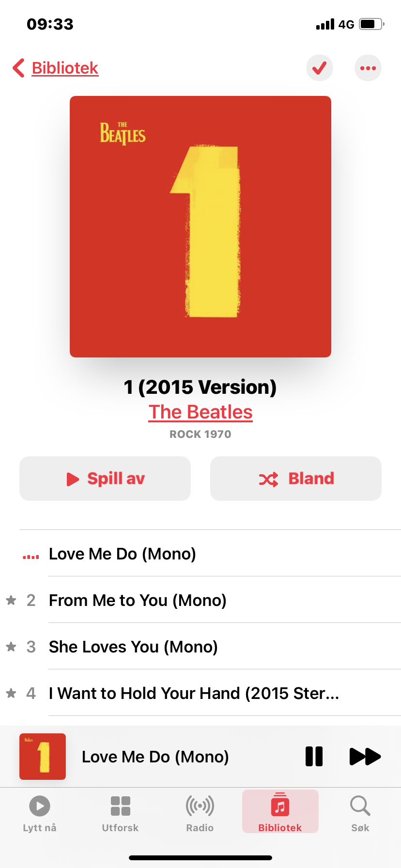Tap the now-playing bars icon beside Love Me Do
401x868 pixels.
(31, 556)
